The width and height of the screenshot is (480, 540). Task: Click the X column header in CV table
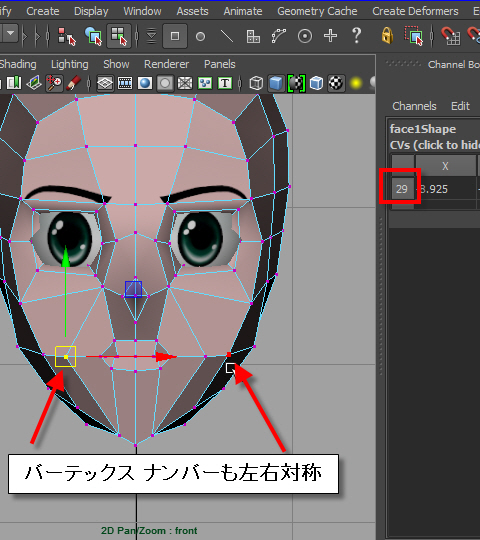click(x=445, y=166)
